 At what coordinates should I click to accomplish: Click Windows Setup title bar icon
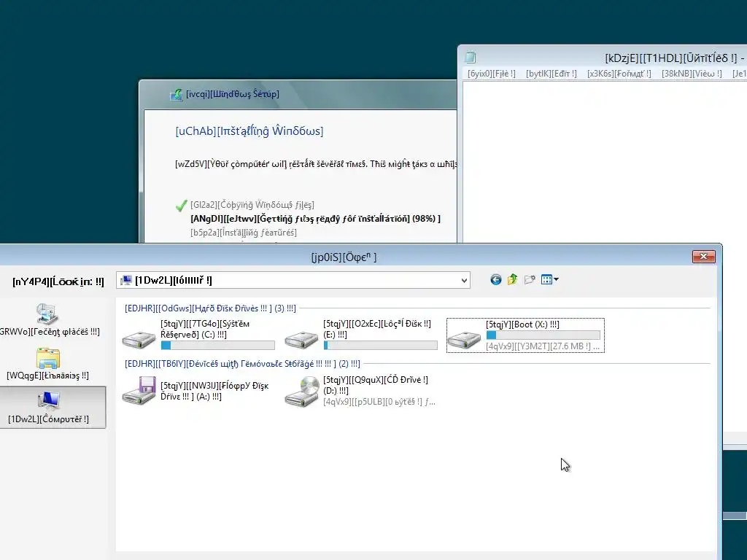pyautogui.click(x=177, y=94)
